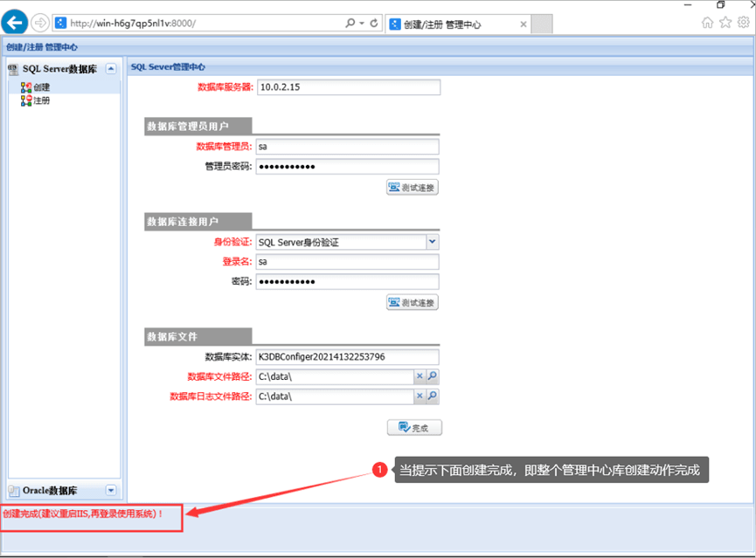Open favorites star icon
The height and width of the screenshot is (558, 756).
click(725, 23)
